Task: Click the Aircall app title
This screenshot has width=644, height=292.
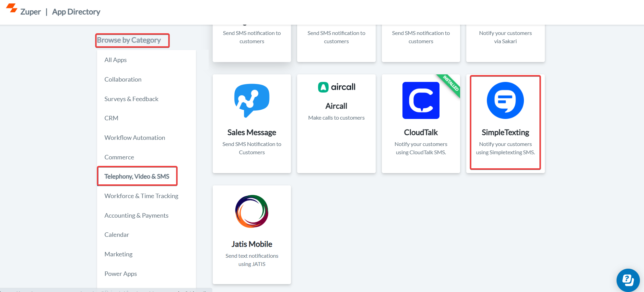Action: [x=336, y=106]
